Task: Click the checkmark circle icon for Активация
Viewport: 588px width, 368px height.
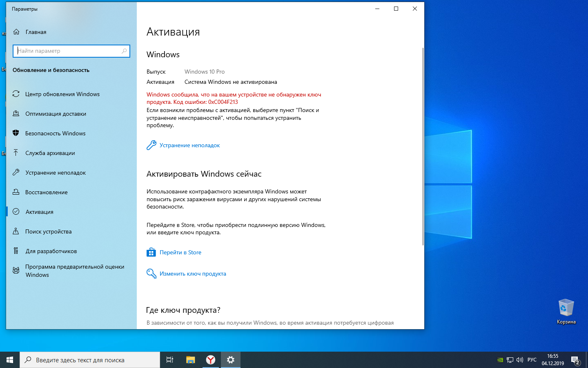Action: [16, 212]
